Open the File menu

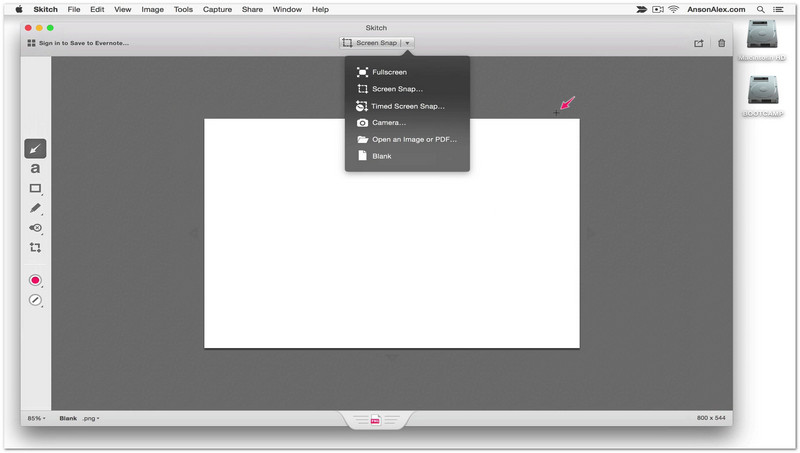[74, 9]
